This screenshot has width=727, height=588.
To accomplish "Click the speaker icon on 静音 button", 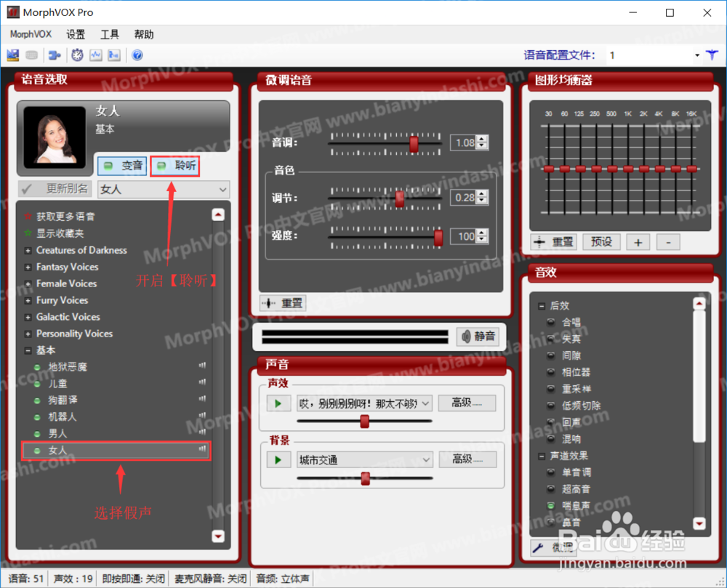I will pyautogui.click(x=466, y=337).
